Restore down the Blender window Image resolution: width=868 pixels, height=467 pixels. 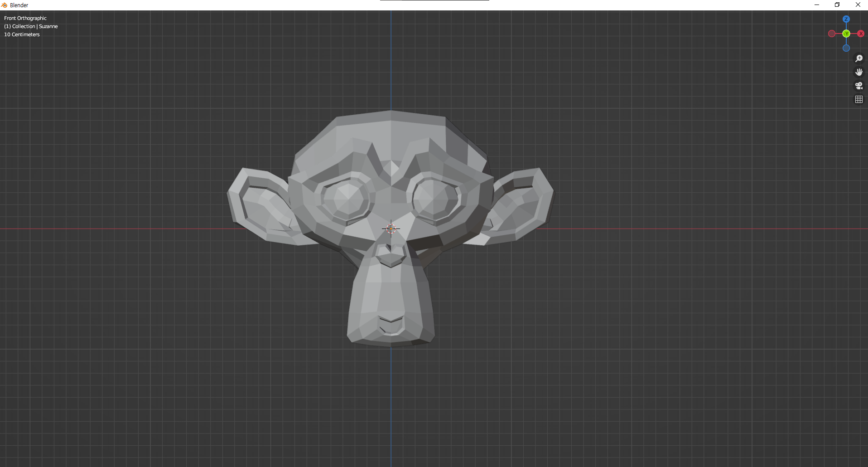837,5
